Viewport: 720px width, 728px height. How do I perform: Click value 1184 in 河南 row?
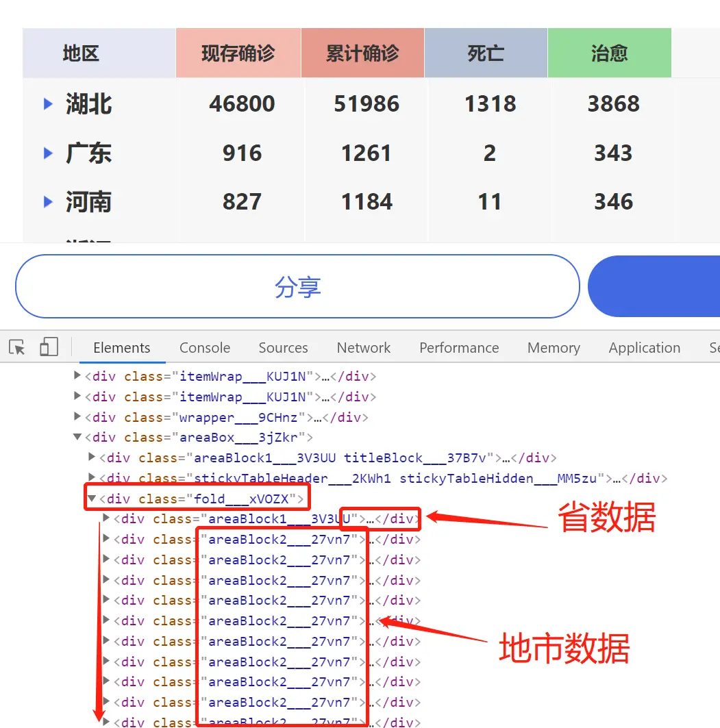pyautogui.click(x=367, y=201)
